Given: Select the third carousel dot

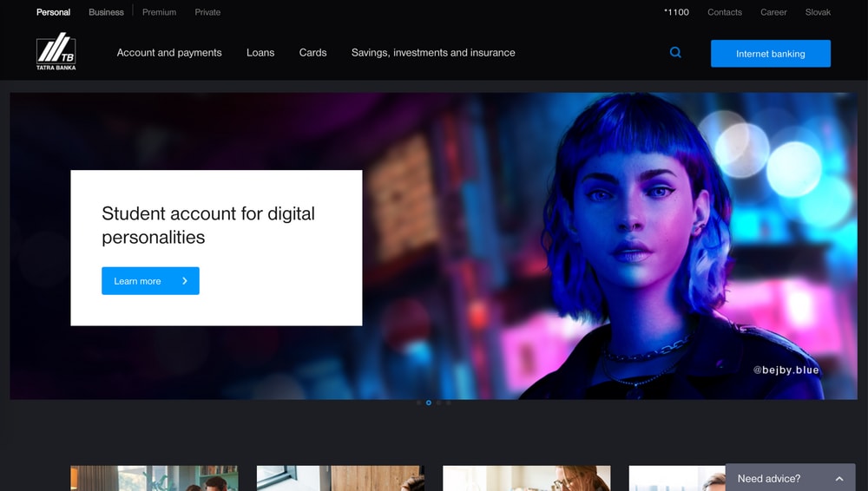Looking at the screenshot, I should click(x=438, y=403).
